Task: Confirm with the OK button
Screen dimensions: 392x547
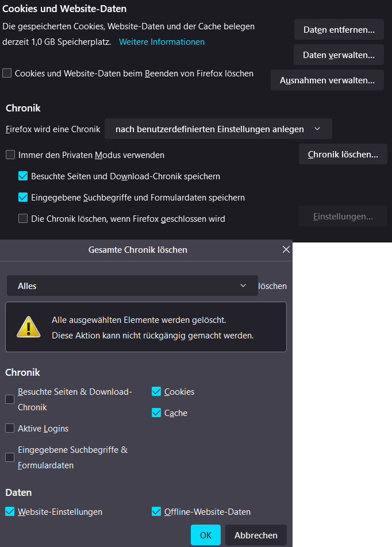Action: 205,535
